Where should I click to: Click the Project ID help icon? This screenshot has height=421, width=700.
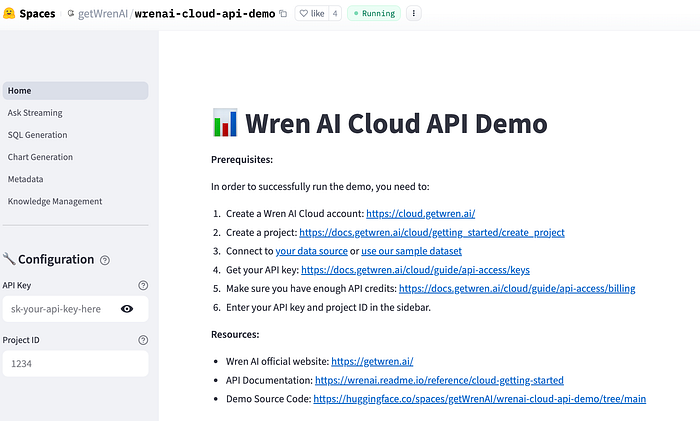pos(143,340)
